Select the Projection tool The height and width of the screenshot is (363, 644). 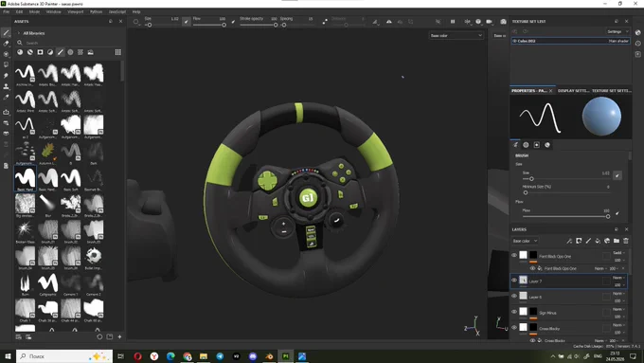[6, 54]
